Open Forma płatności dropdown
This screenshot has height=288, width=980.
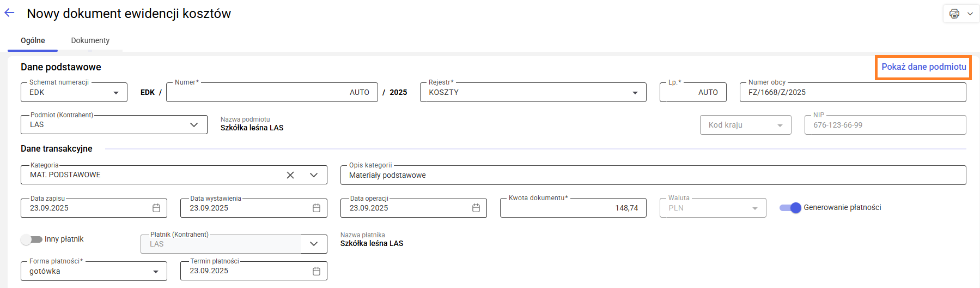[x=156, y=272]
